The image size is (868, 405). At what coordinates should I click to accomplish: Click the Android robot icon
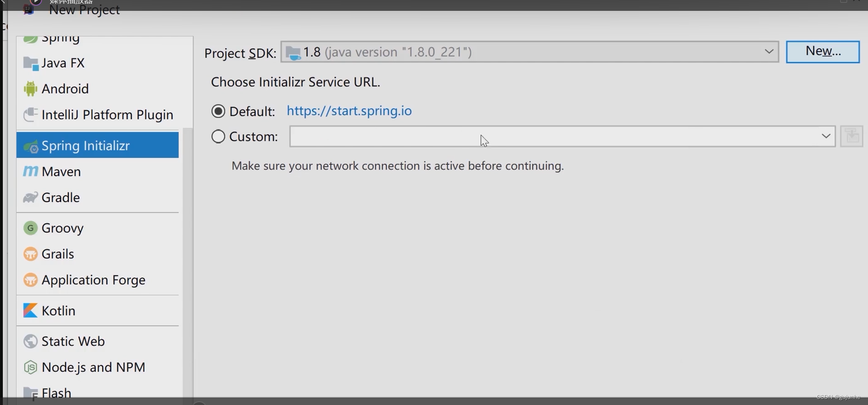coord(30,89)
